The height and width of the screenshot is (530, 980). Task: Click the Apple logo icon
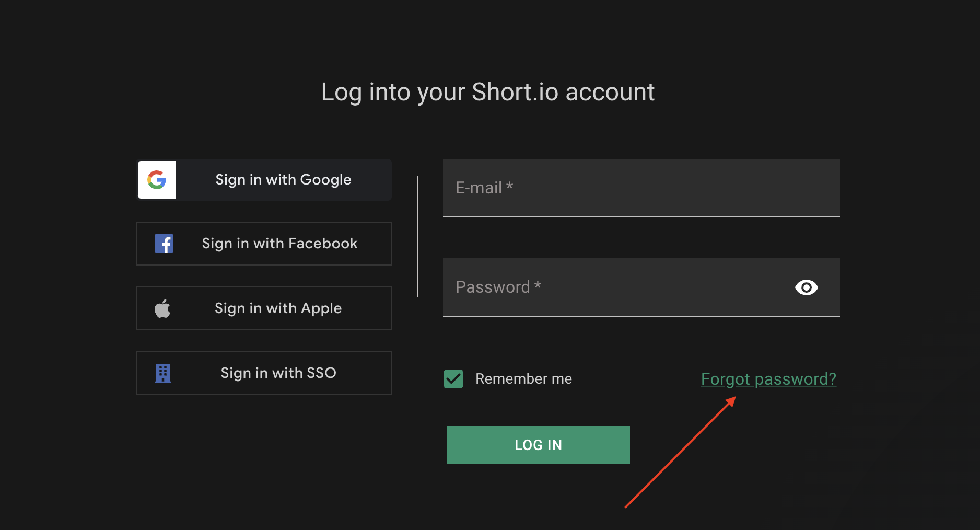[x=162, y=308]
